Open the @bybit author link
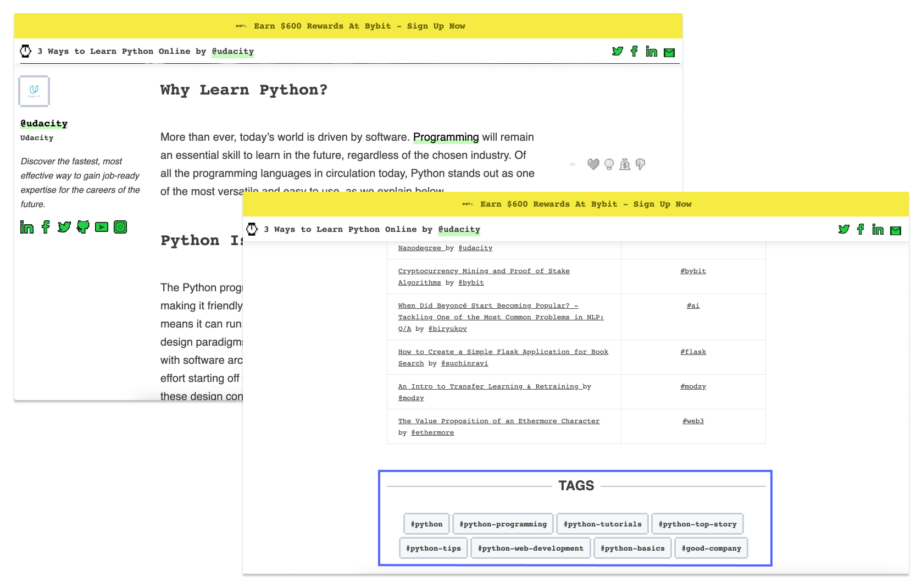Viewport: 922px width, 588px height. (x=471, y=282)
